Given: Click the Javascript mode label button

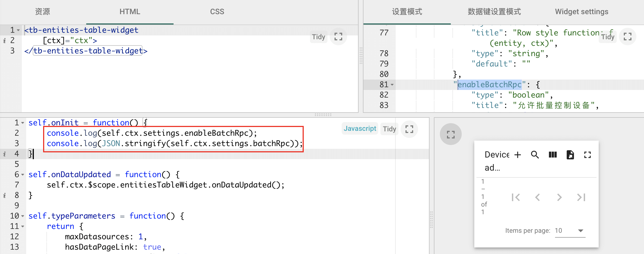Looking at the screenshot, I should (360, 129).
